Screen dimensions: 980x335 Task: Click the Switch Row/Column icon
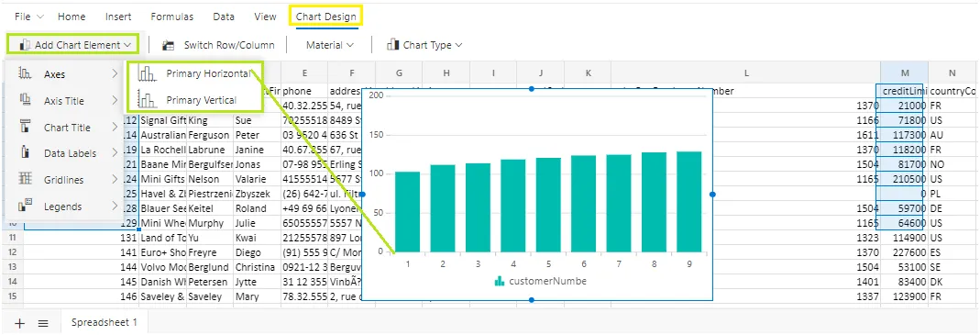point(168,45)
